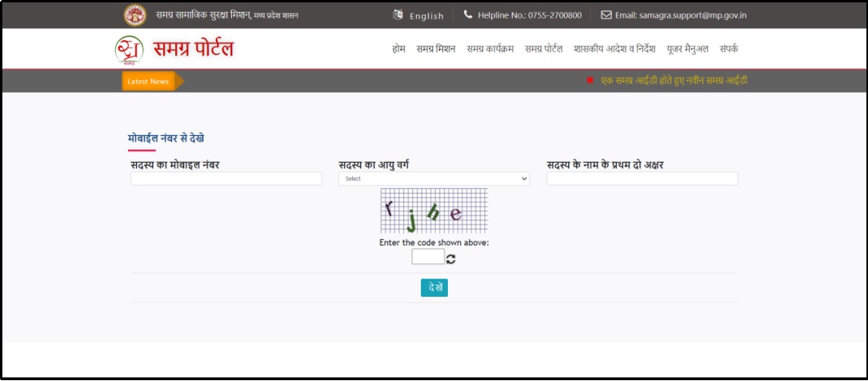Open शासकीय आदेश व निर्देश menu

point(614,49)
